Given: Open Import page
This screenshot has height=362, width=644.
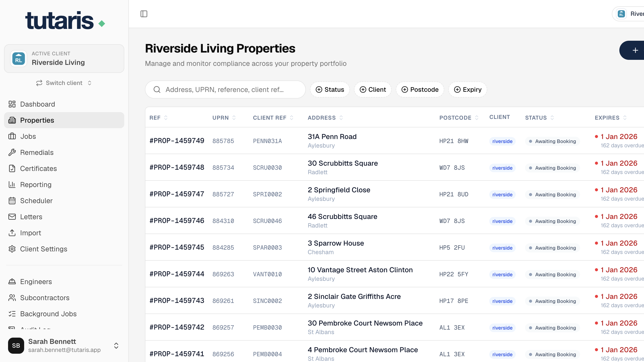Looking at the screenshot, I should [64, 233].
